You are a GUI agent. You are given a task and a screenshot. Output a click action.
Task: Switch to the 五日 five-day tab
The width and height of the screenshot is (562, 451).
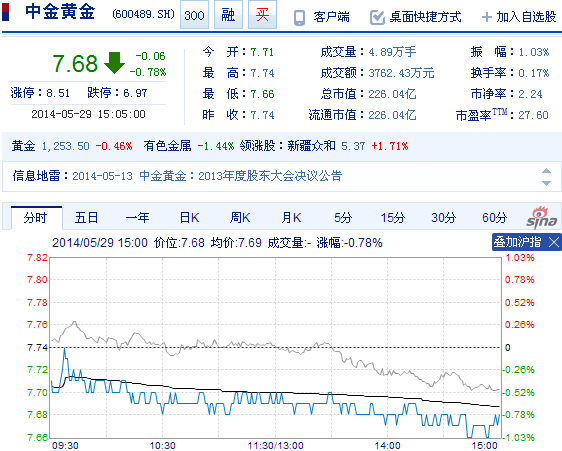click(x=86, y=218)
